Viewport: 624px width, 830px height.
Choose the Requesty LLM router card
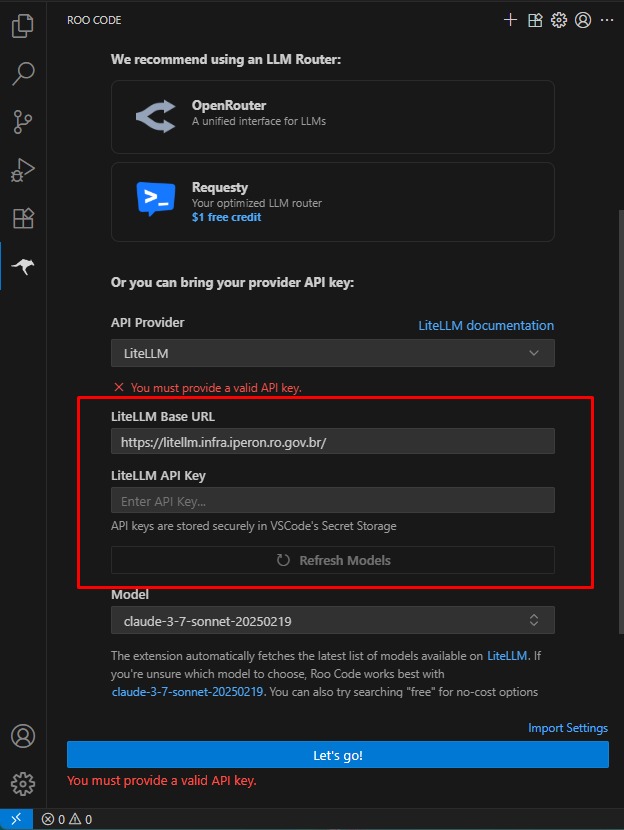[x=332, y=202]
